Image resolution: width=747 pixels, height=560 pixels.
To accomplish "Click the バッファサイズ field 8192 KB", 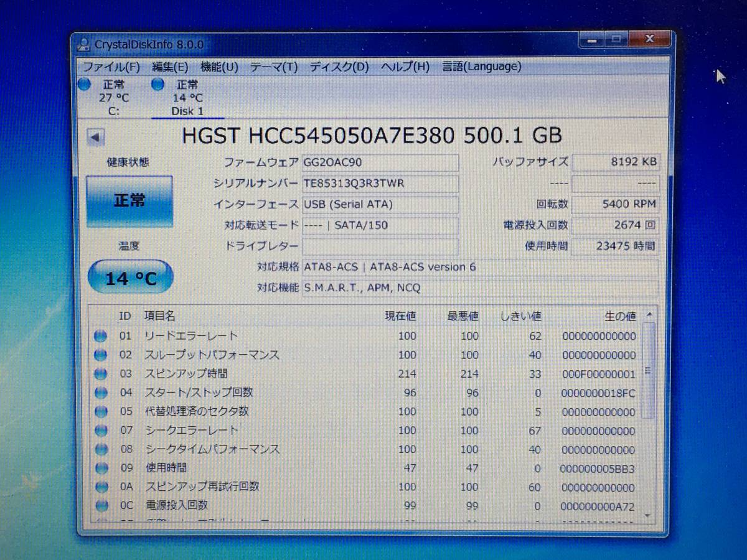I will (x=615, y=162).
